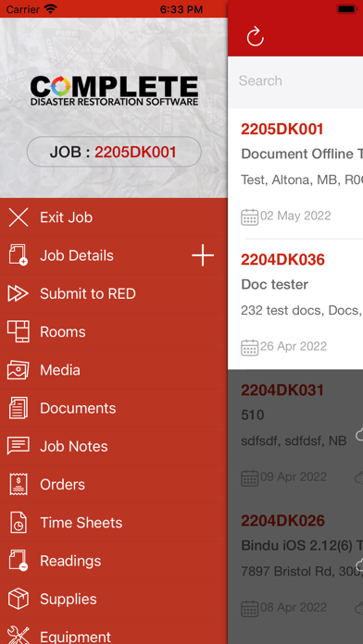Image resolution: width=363 pixels, height=644 pixels.
Task: Select job 2204DK026 in the list
Action: (x=282, y=521)
